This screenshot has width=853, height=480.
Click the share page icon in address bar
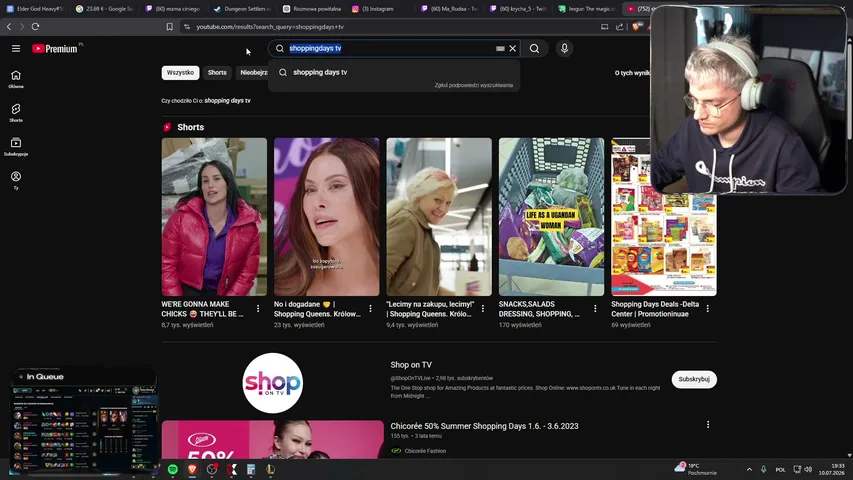620,27
